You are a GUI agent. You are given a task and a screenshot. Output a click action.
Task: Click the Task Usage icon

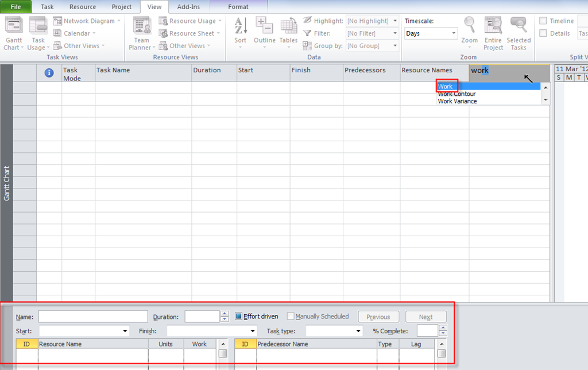coord(38,27)
